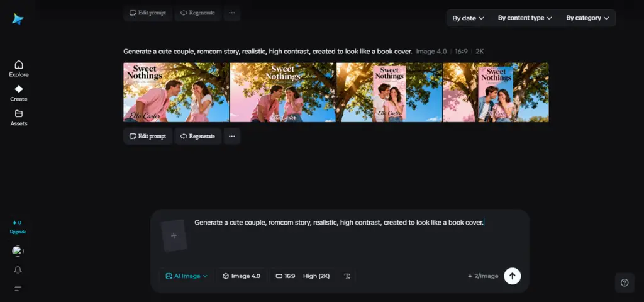Open the Create section in sidebar
This screenshot has width=644, height=302.
(x=18, y=93)
